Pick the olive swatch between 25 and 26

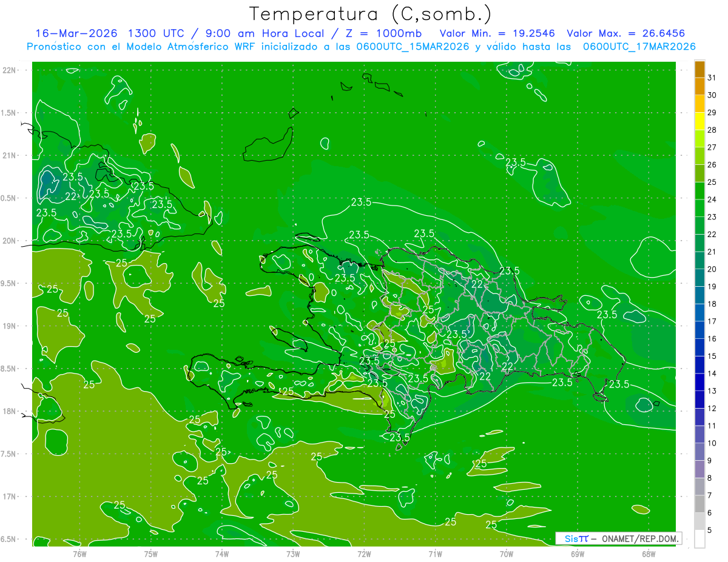point(699,173)
